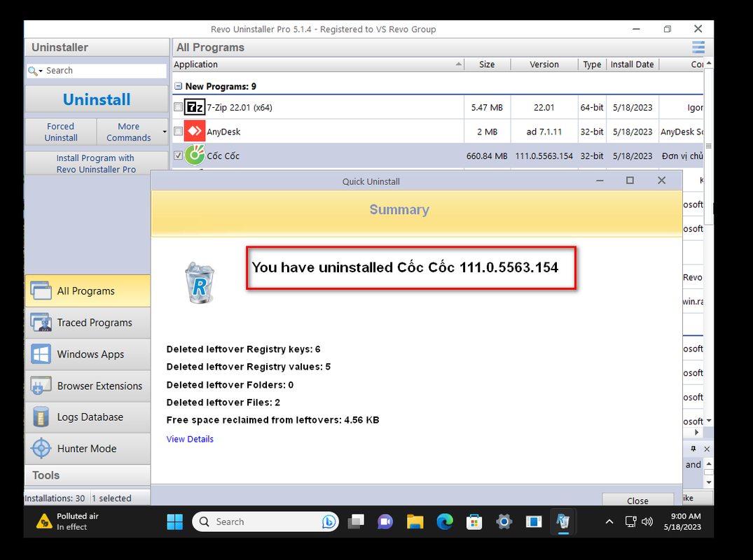
Task: Open the View Details link
Action: 190,439
